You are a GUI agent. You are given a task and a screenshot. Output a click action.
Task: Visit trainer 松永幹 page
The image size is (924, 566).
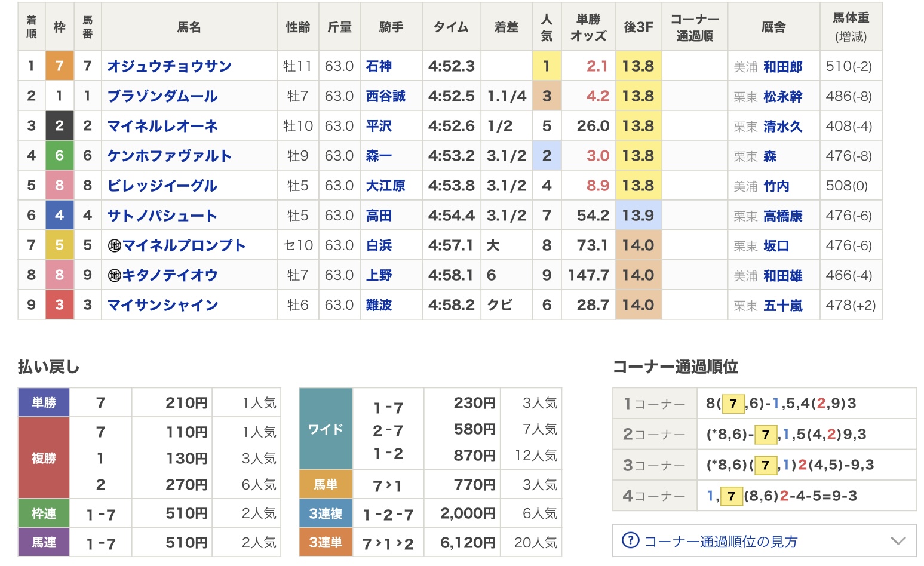coord(782,97)
